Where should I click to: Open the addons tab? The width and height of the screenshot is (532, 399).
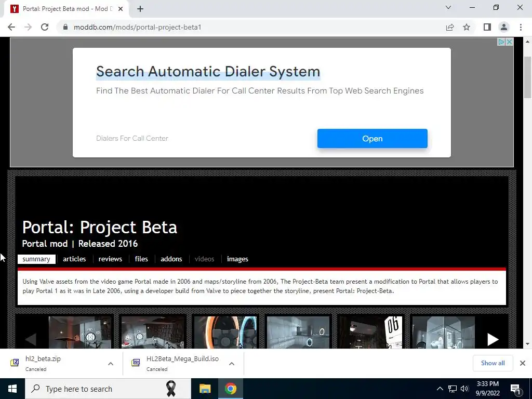click(171, 259)
